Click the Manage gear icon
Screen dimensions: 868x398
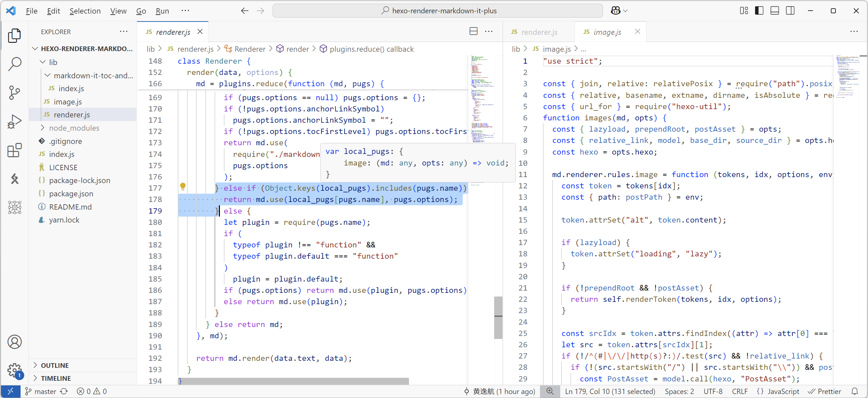(x=15, y=370)
